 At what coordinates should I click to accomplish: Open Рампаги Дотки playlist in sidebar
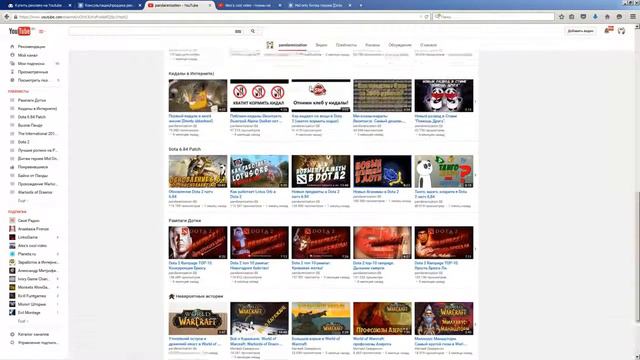tap(33, 100)
